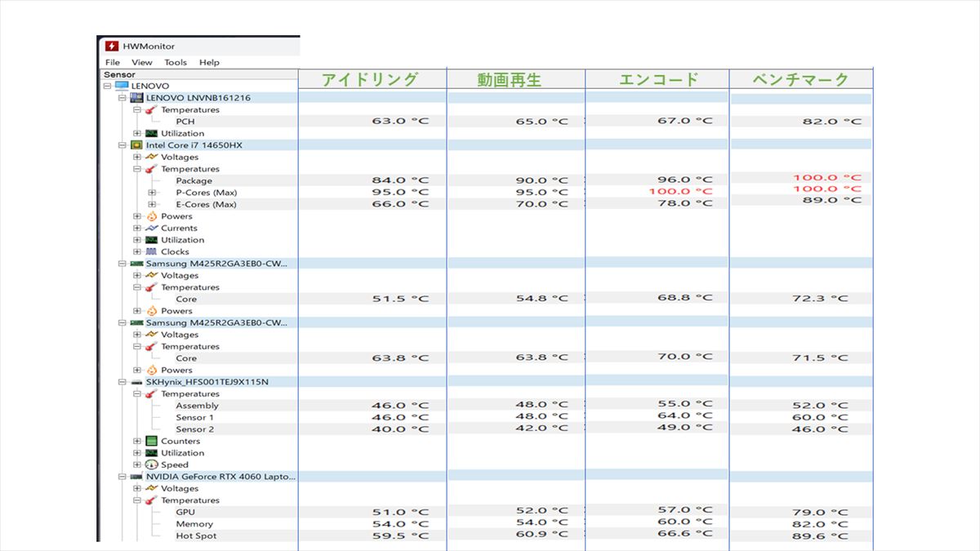Select the Package temperature row
The width and height of the screenshot is (980, 551).
194,181
